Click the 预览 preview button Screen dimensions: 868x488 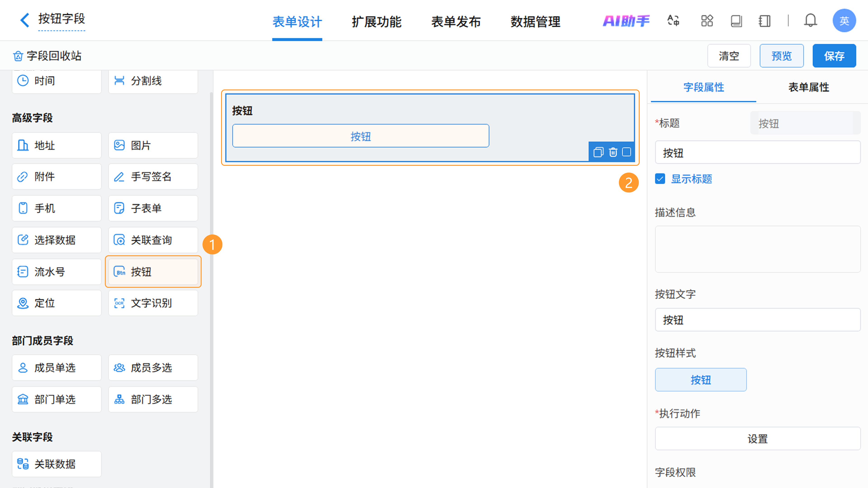[x=781, y=56]
